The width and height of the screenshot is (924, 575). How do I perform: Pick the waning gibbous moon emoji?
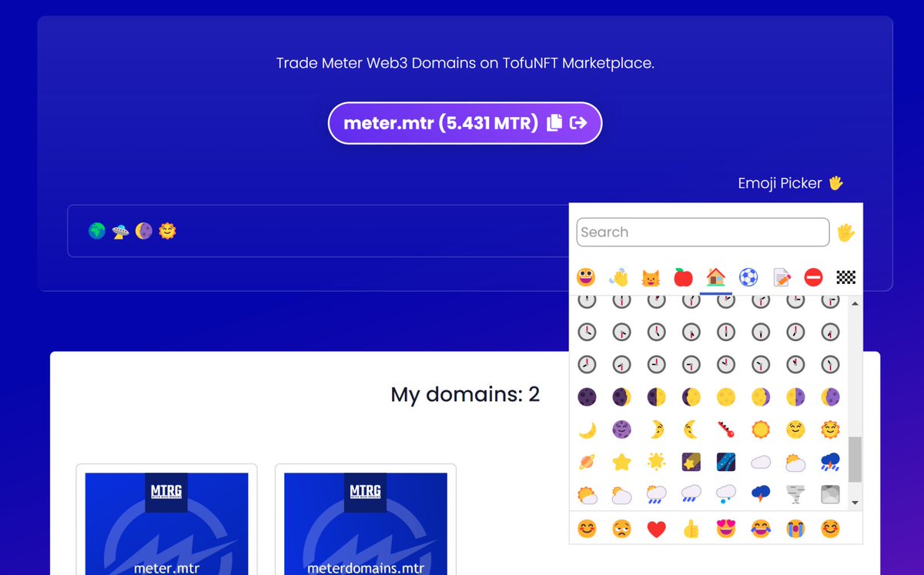click(x=761, y=397)
